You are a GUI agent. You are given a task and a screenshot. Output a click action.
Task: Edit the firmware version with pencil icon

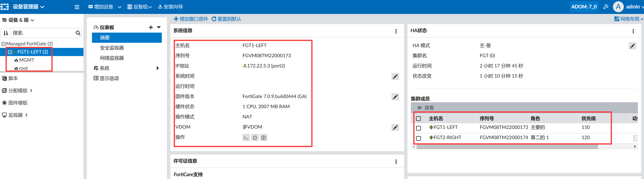pos(395,97)
